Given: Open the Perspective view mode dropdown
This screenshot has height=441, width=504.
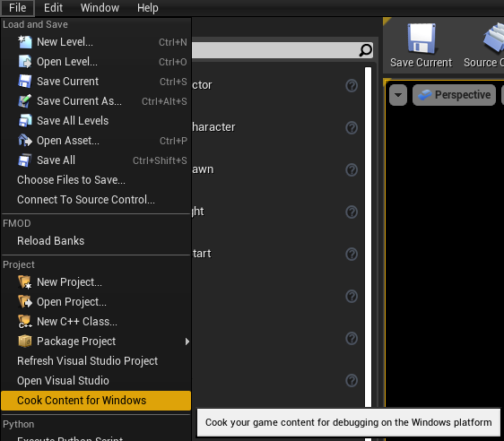Looking at the screenshot, I should (x=454, y=95).
